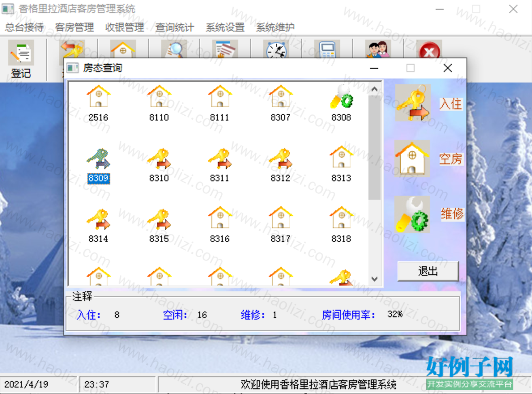Click the 空房 vacant house icon
This screenshot has width=532, height=394.
click(x=413, y=159)
